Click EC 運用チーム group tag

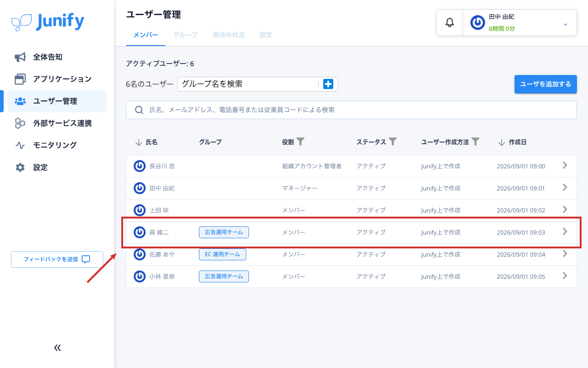click(x=222, y=254)
